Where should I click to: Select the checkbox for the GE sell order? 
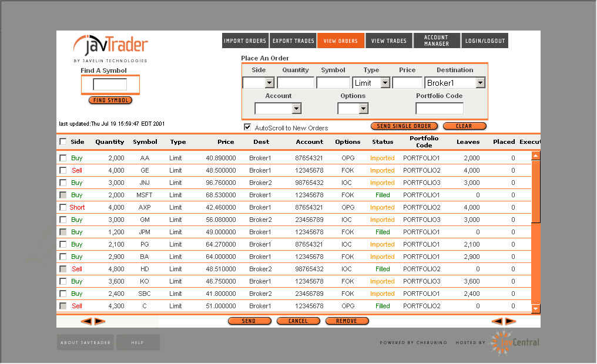63,170
